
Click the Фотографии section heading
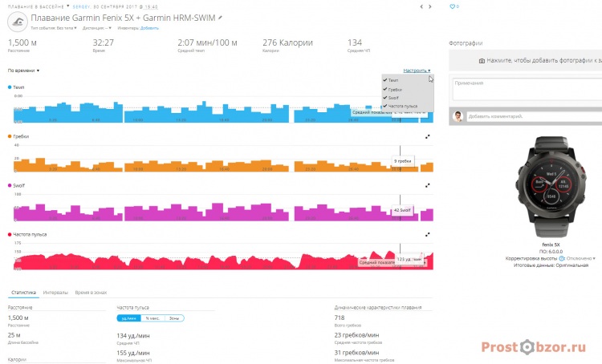466,43
